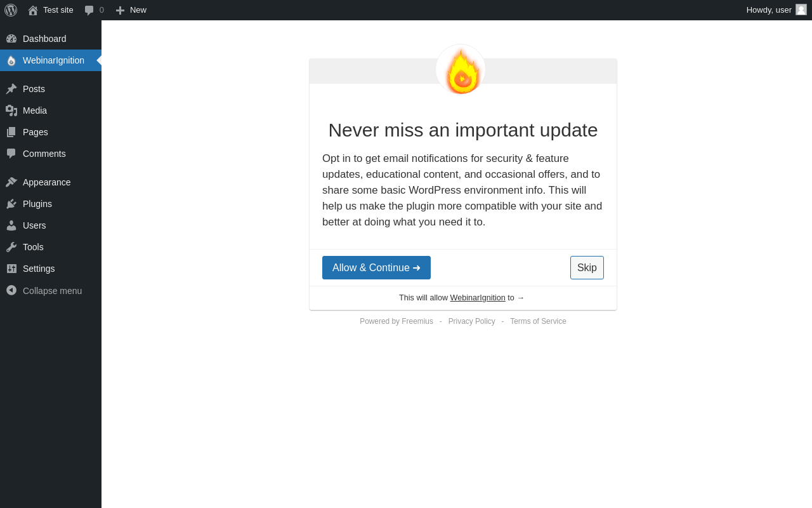Skip the opt-in prompt

point(587,268)
